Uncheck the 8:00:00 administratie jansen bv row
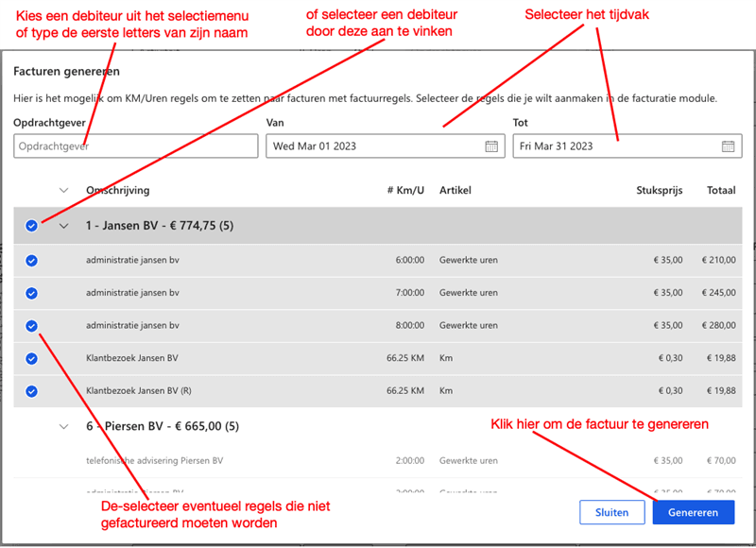756x548 pixels. click(31, 326)
